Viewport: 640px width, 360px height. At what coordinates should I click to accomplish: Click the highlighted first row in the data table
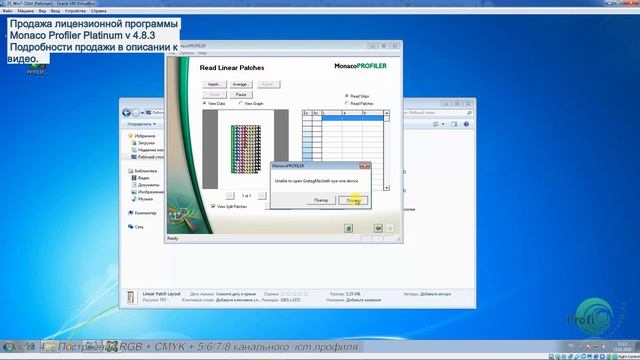(x=353, y=118)
